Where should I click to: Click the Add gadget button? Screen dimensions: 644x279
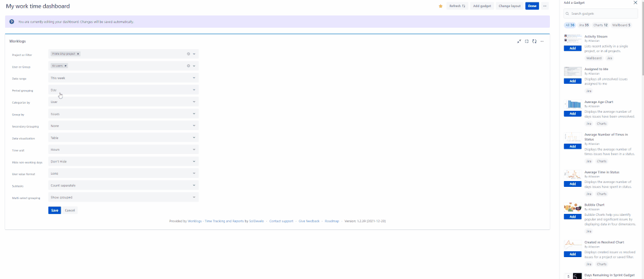pyautogui.click(x=482, y=6)
